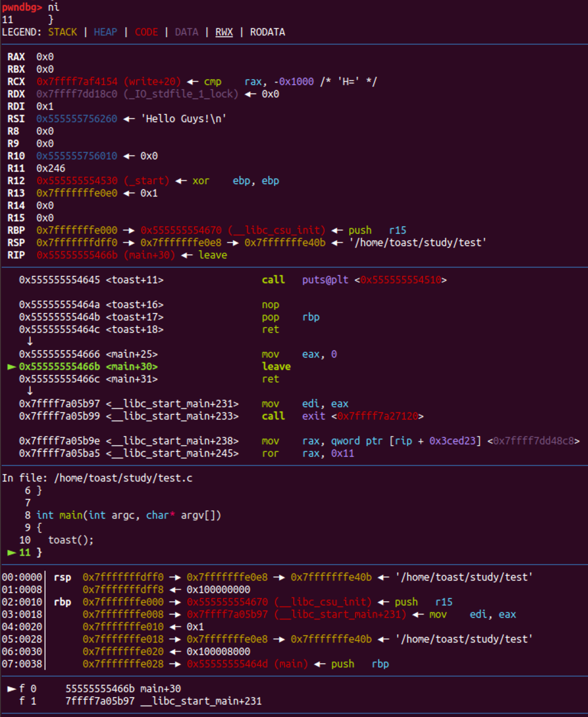Click stack entry 03:0018 return address __libc_start_main+231
Screen dimensions: 588x717
(x=296, y=614)
